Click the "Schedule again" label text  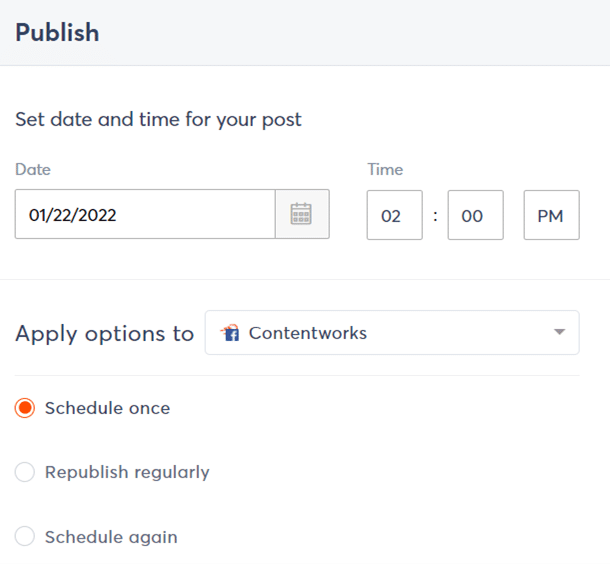[111, 537]
